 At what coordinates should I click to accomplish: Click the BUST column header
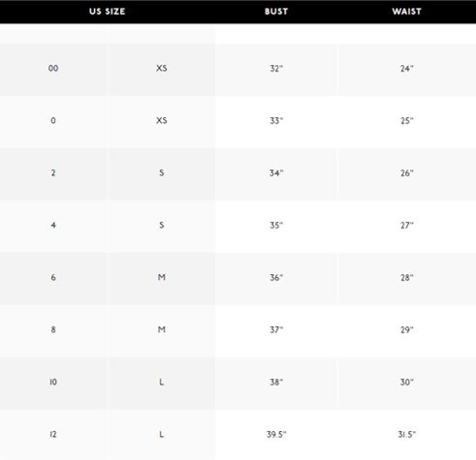point(276,12)
